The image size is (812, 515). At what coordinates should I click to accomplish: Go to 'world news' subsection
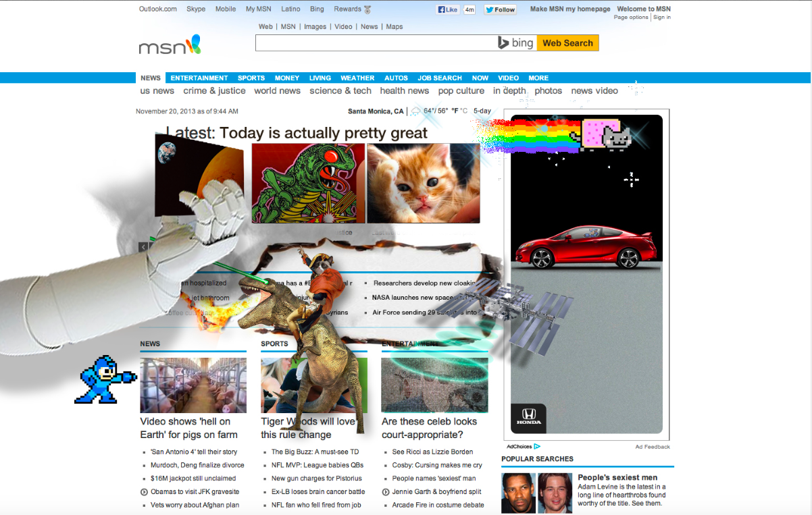pos(277,90)
